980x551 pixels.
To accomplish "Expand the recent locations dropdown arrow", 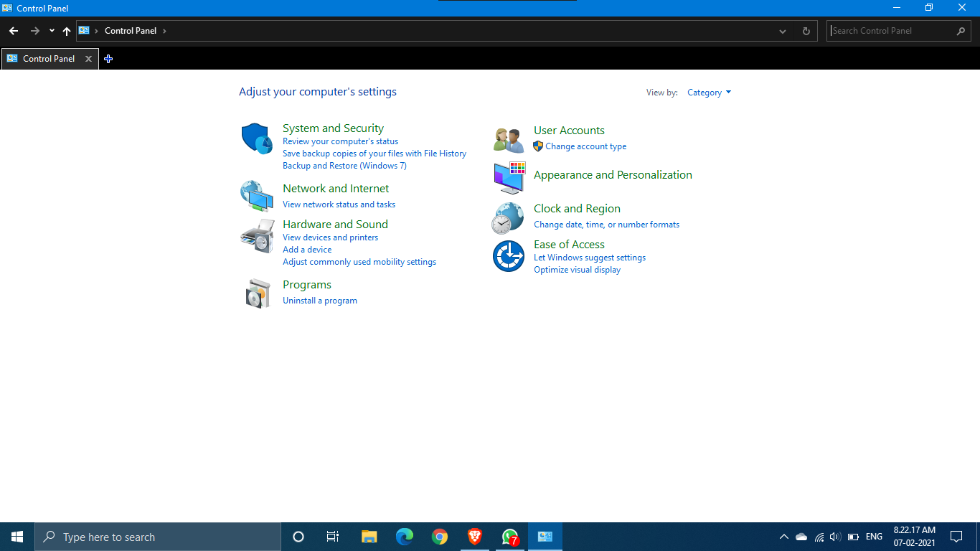I will click(52, 31).
